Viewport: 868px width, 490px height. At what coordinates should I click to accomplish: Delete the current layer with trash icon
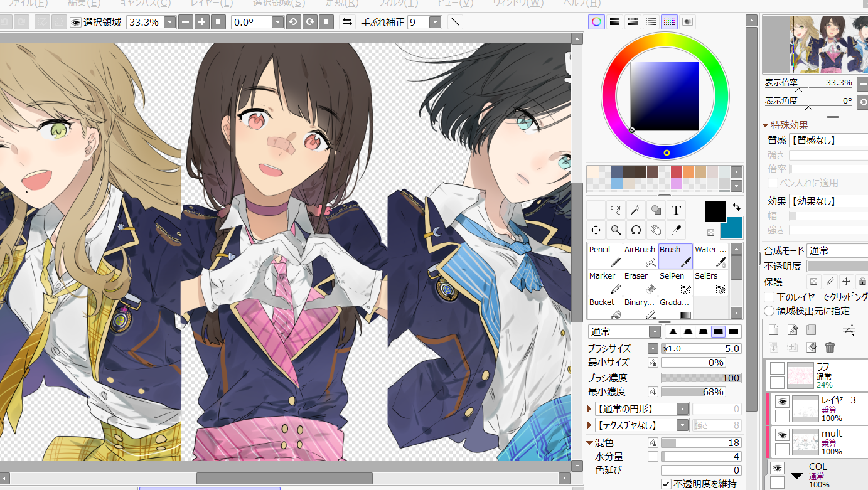click(830, 347)
